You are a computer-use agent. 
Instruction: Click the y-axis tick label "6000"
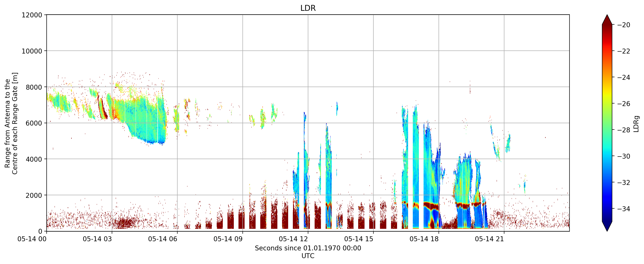[34, 123]
